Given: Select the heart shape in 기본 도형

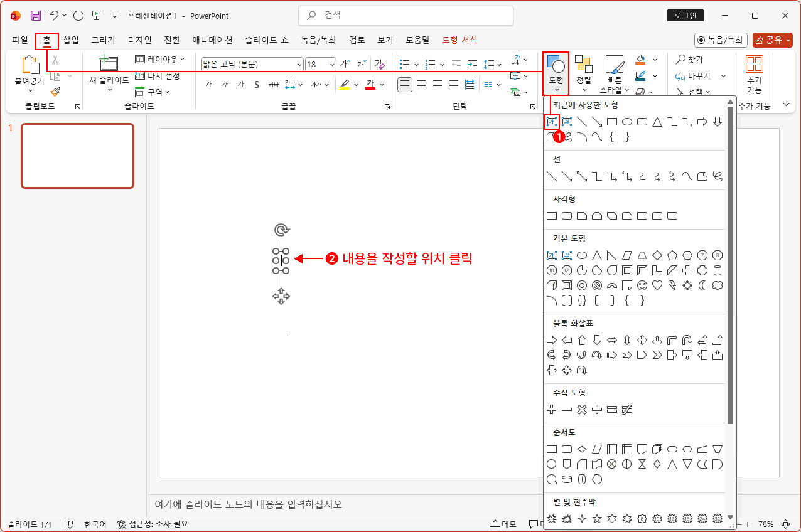Looking at the screenshot, I should [657, 285].
